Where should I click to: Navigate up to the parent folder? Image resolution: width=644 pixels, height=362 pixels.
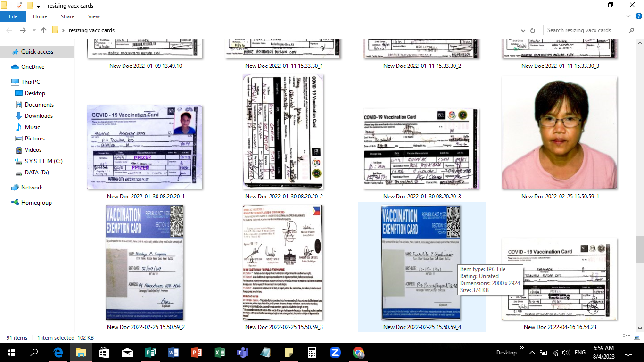tap(43, 30)
